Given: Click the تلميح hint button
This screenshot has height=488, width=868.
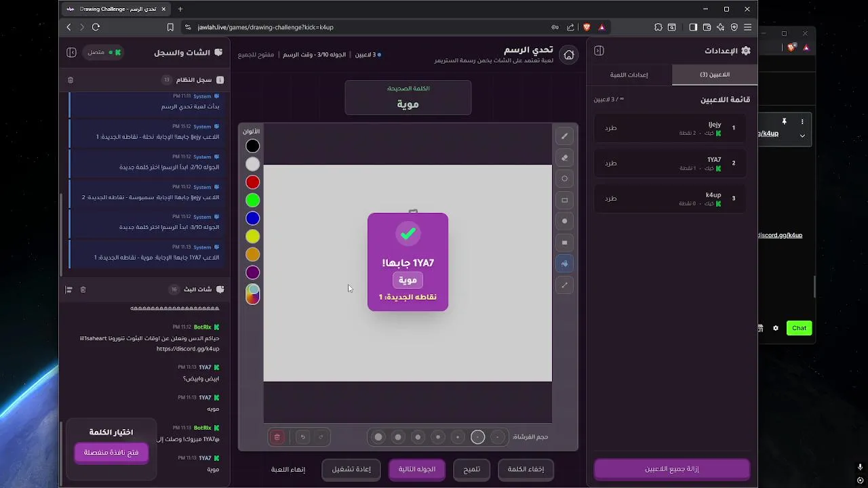Looking at the screenshot, I should click(471, 469).
